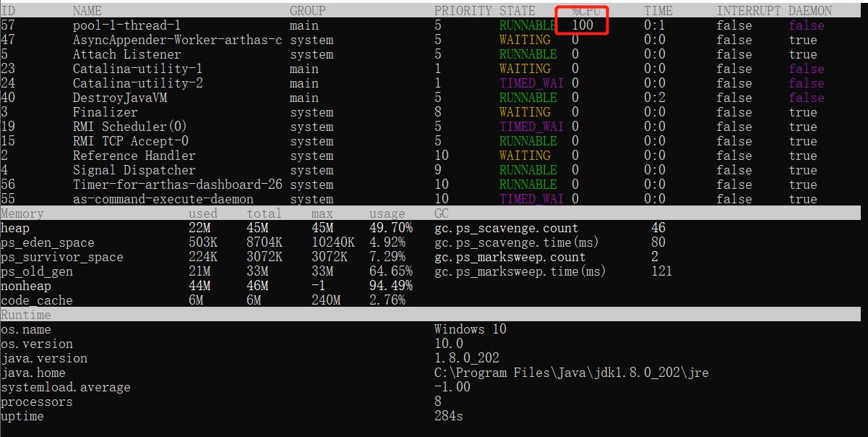The height and width of the screenshot is (437, 868).
Task: Click survivor usage 7.29%
Action: point(387,257)
